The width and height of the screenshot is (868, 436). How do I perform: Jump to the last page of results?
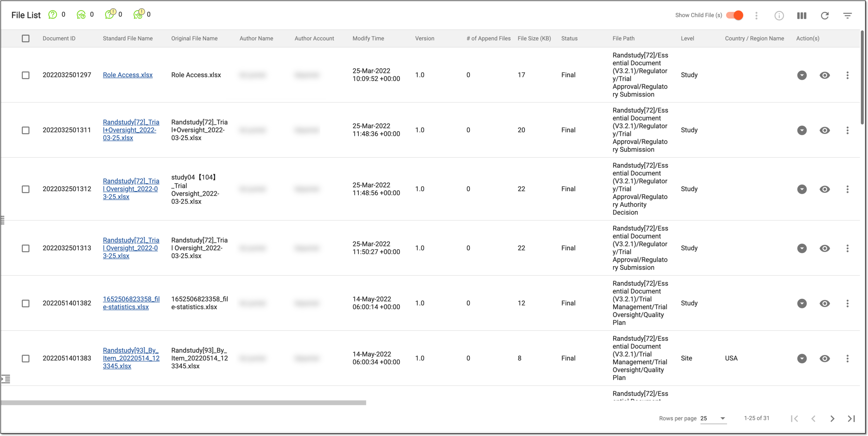tap(851, 419)
